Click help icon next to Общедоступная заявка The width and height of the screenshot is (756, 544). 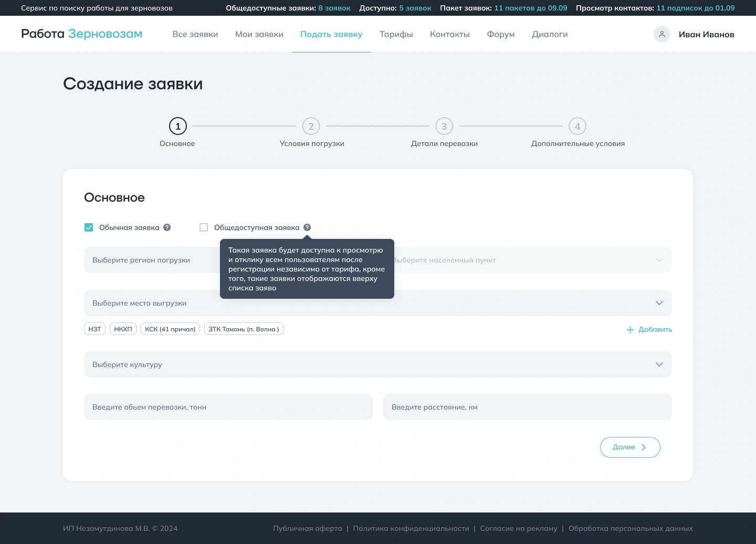(x=307, y=227)
